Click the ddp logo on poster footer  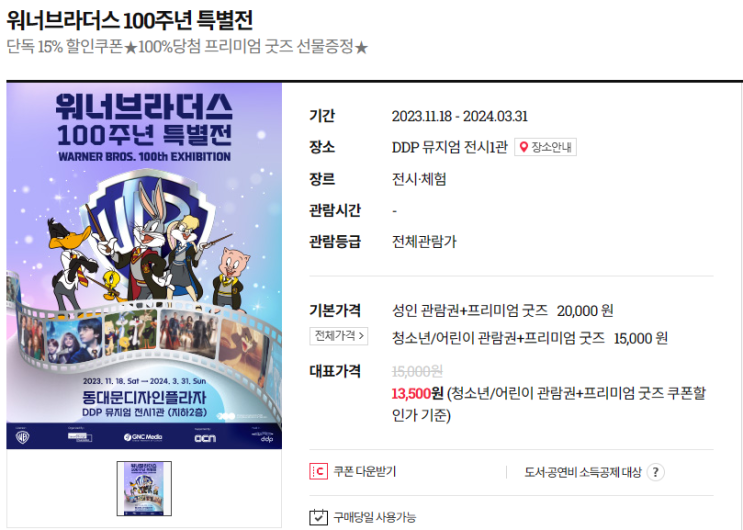[x=267, y=439]
